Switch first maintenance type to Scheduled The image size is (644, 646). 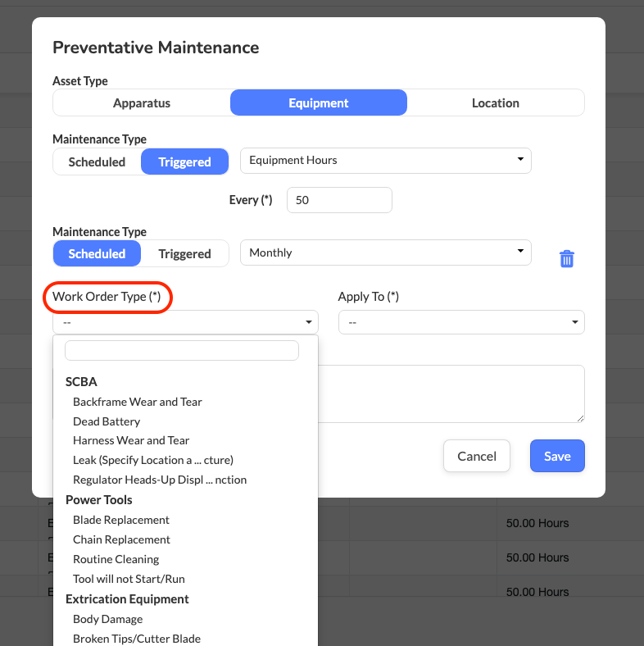tap(97, 162)
